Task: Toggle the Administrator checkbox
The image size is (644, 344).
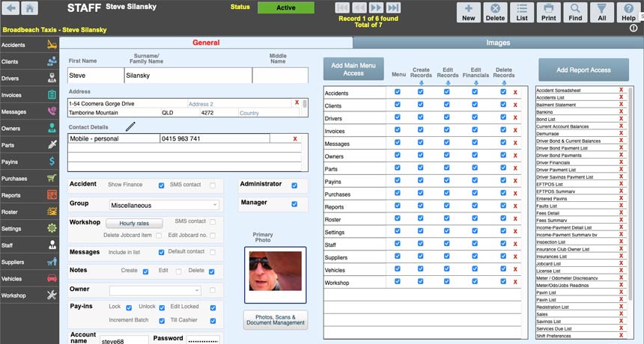Action: pos(294,185)
